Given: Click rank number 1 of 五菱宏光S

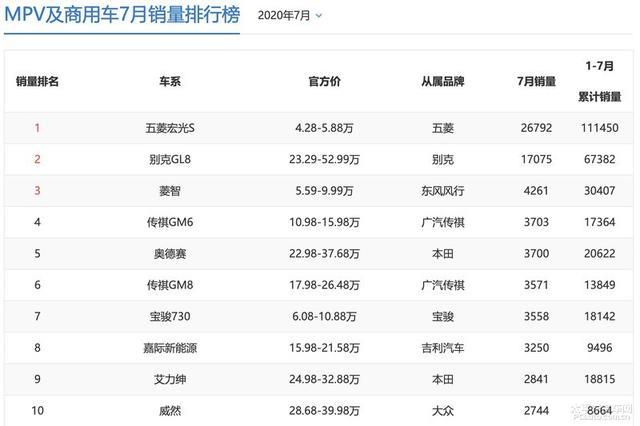Looking at the screenshot, I should pyautogui.click(x=37, y=128).
